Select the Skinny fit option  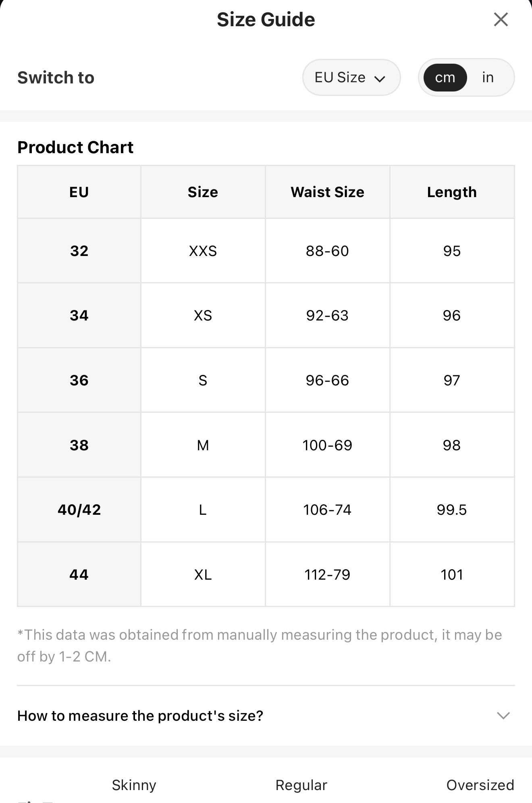[x=134, y=785]
